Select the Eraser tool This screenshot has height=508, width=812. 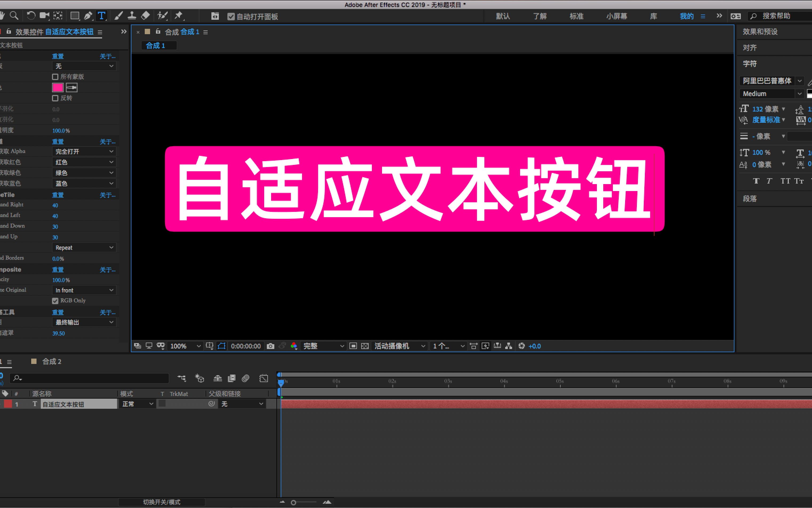(145, 16)
